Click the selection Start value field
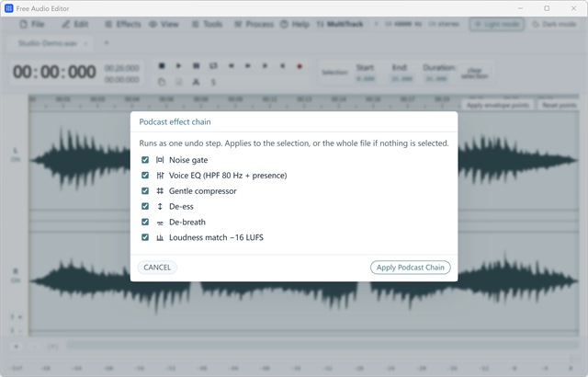Screen dimensions: 588x377 [366, 79]
